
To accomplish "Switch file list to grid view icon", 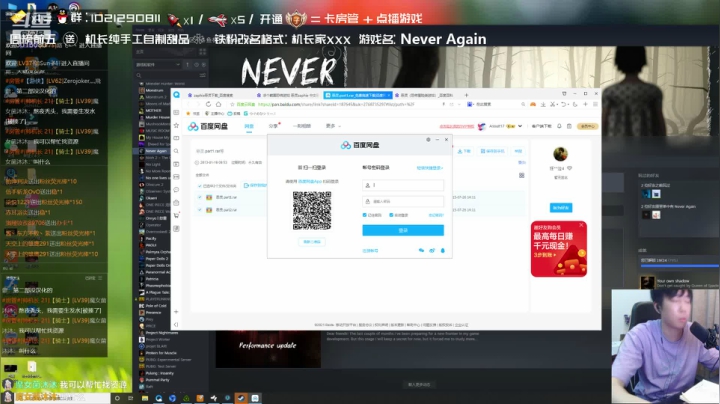I will pos(522,175).
